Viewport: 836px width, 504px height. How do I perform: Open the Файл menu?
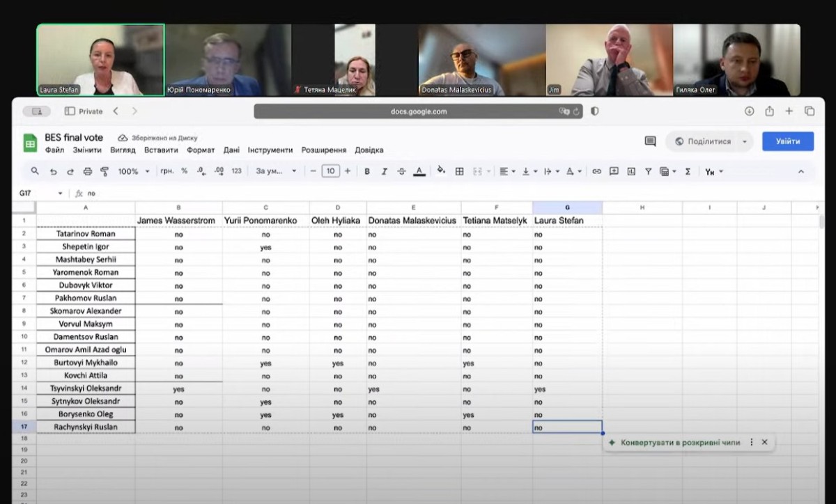click(x=54, y=150)
